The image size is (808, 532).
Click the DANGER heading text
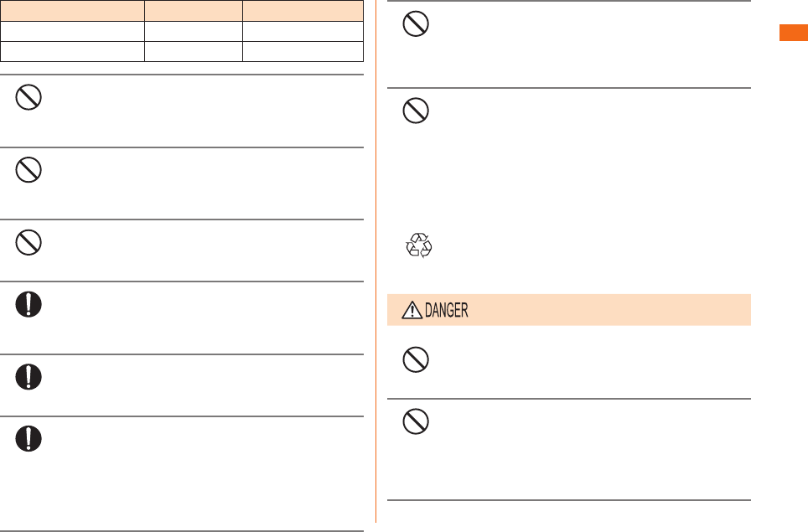(x=446, y=310)
